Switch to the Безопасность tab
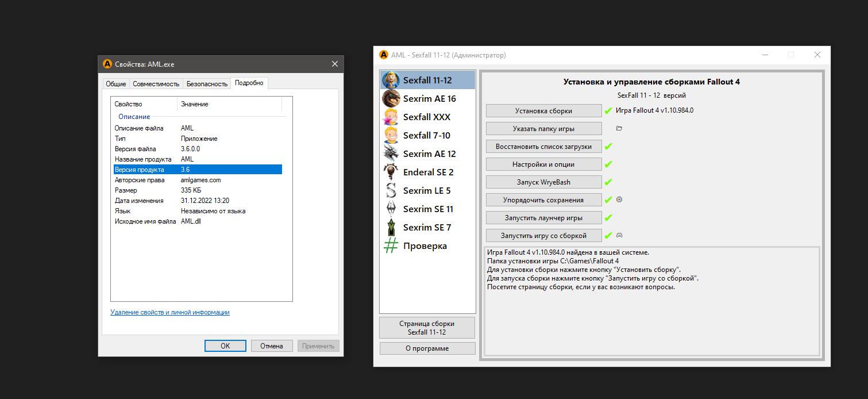Image resolution: width=868 pixels, height=399 pixels. pyautogui.click(x=207, y=84)
